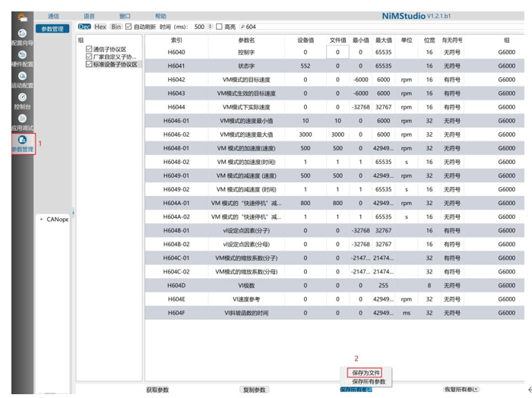Switch display format to Dec
The height and width of the screenshot is (398, 532).
(x=84, y=27)
